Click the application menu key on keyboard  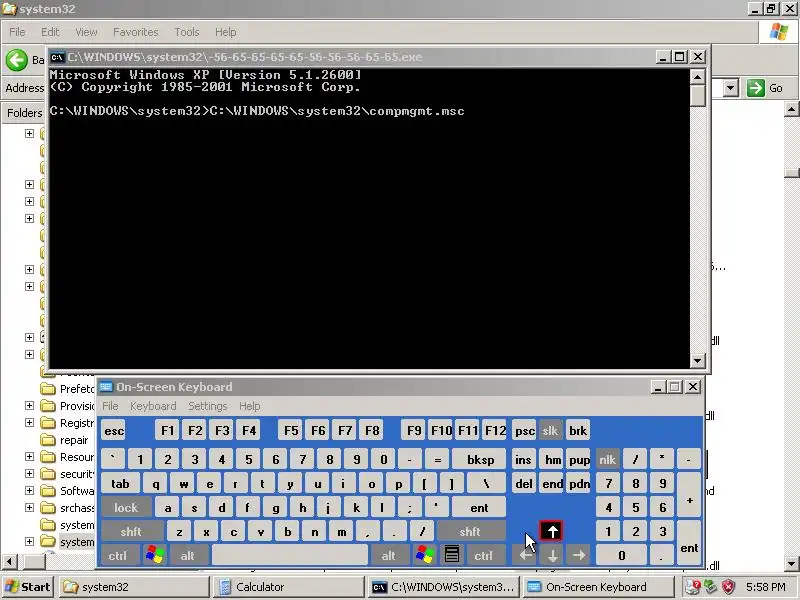pyautogui.click(x=452, y=555)
